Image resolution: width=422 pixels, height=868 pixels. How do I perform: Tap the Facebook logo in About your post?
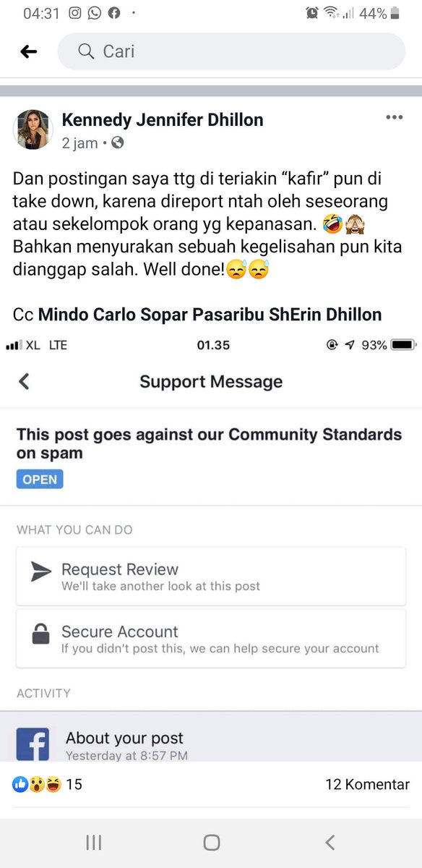click(x=33, y=744)
